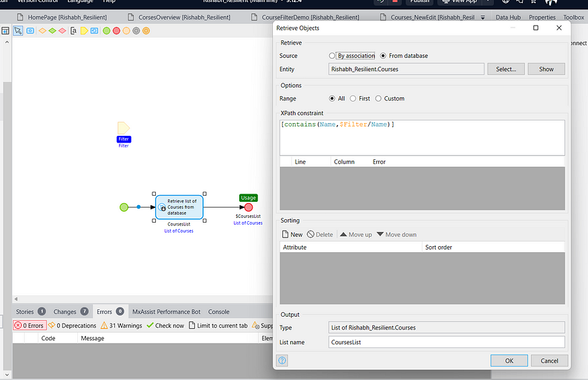Select From database source option
588x380 pixels.
pyautogui.click(x=404, y=56)
